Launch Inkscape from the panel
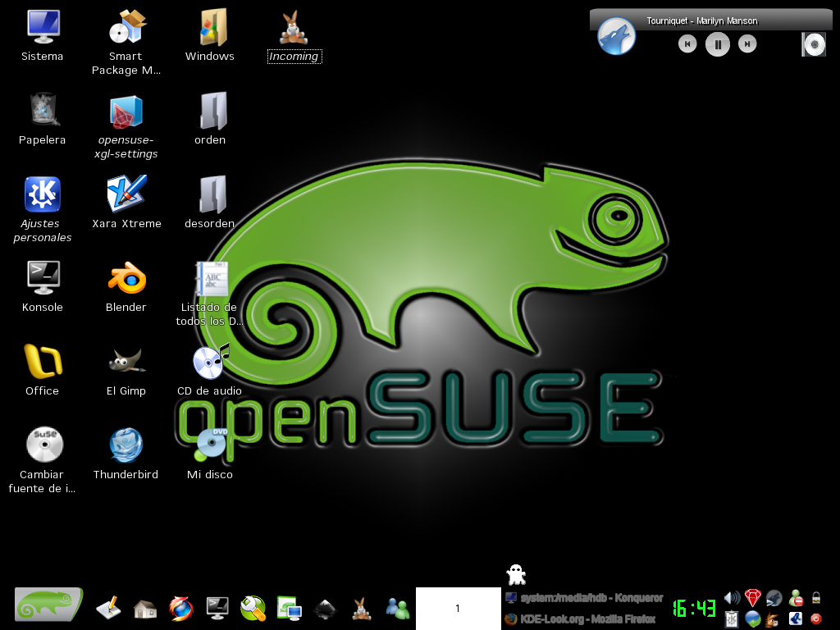This screenshot has width=840, height=630. click(x=325, y=609)
